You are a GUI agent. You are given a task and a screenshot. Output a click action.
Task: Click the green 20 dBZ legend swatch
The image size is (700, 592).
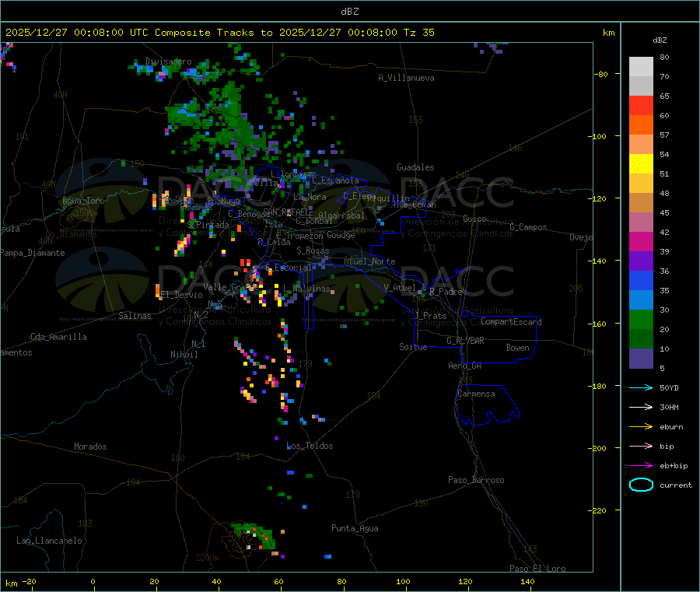[x=641, y=319]
